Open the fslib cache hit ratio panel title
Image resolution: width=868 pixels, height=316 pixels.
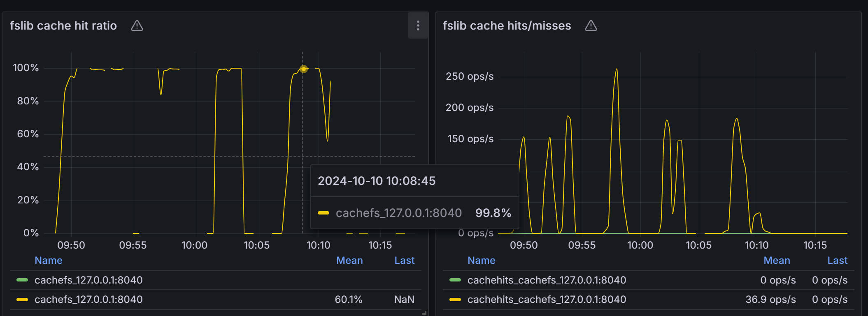(63, 25)
